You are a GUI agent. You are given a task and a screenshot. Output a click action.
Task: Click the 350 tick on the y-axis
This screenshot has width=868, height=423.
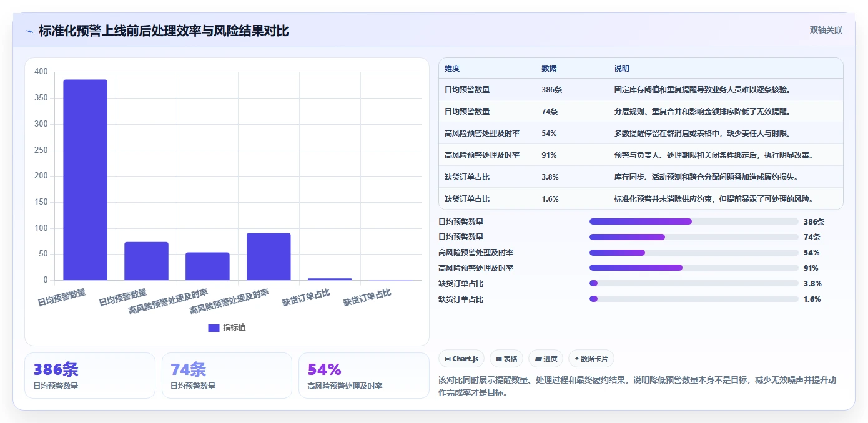pyautogui.click(x=41, y=98)
